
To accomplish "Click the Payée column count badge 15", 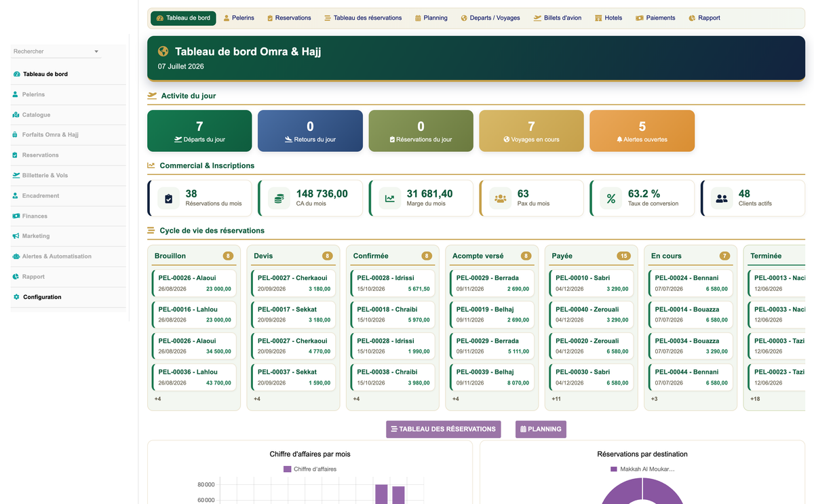I will 623,256.
